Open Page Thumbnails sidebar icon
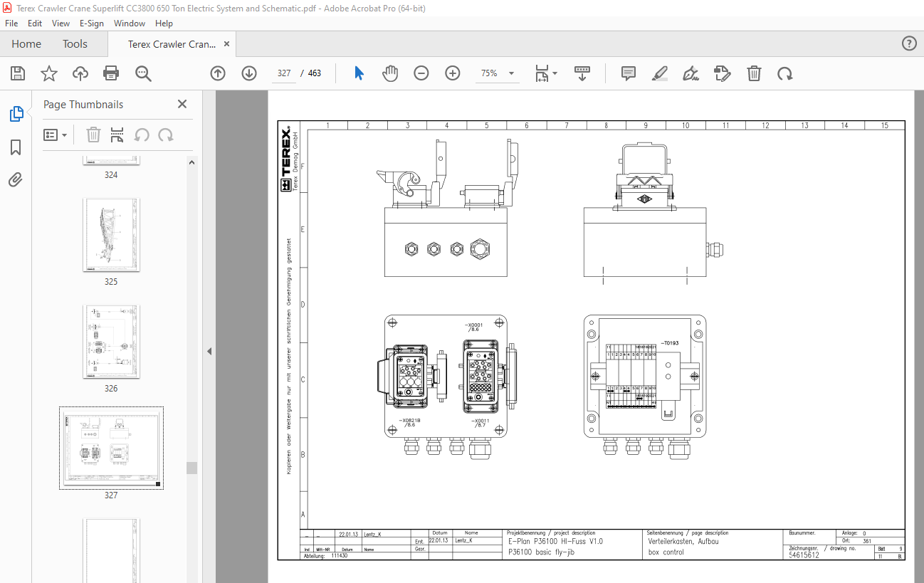Screen dimensions: 924x583 pos(16,113)
